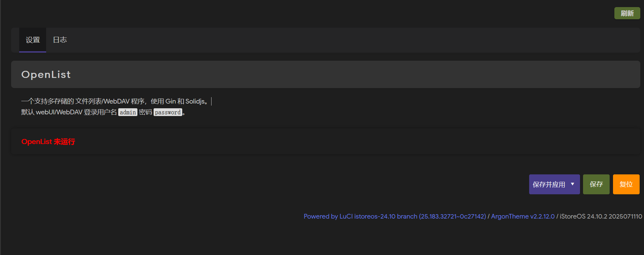Click the 文件列表/WebDAV text in description
The image size is (644, 255).
102,101
